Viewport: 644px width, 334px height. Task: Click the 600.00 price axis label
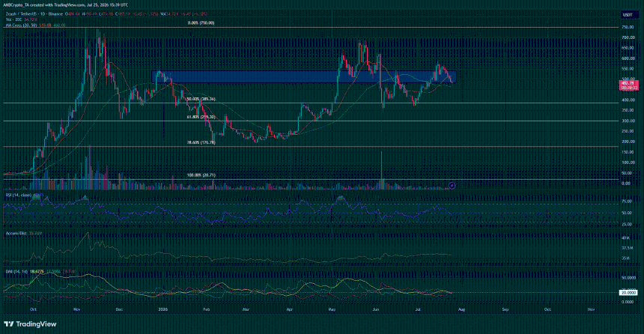tap(628, 58)
